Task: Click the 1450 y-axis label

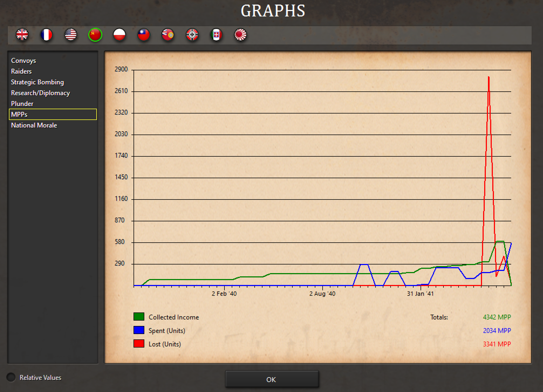Action: click(x=121, y=177)
